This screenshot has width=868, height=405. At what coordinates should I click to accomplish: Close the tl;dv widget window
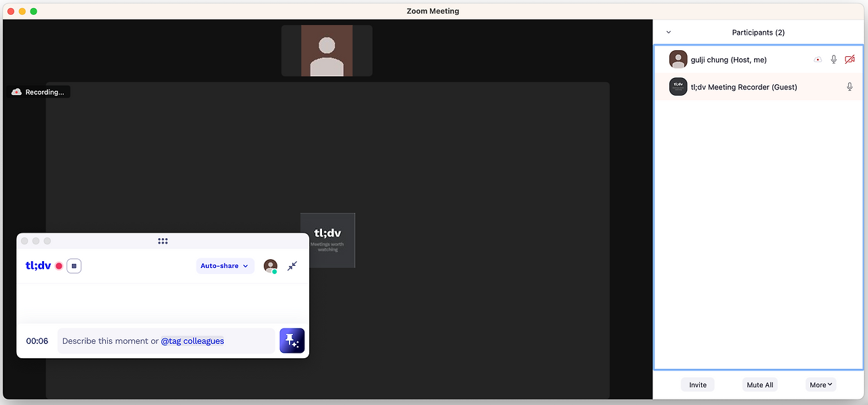tap(24, 241)
